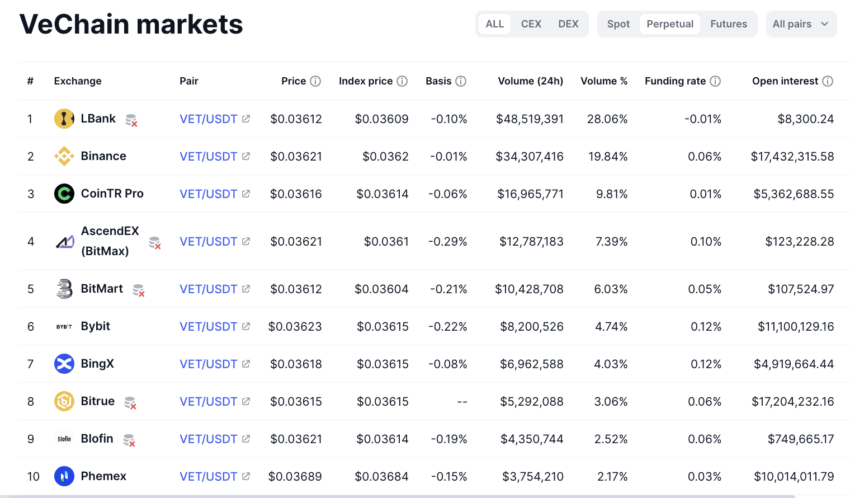Viewport: 850px width, 498px height.
Task: Open the VET/USDT pair on Bybit
Action: (x=208, y=326)
